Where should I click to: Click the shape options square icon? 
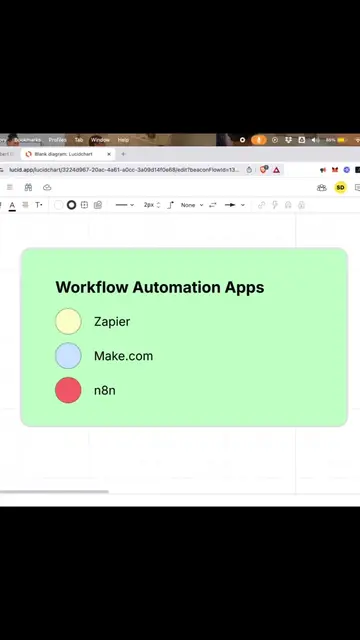pos(84,205)
